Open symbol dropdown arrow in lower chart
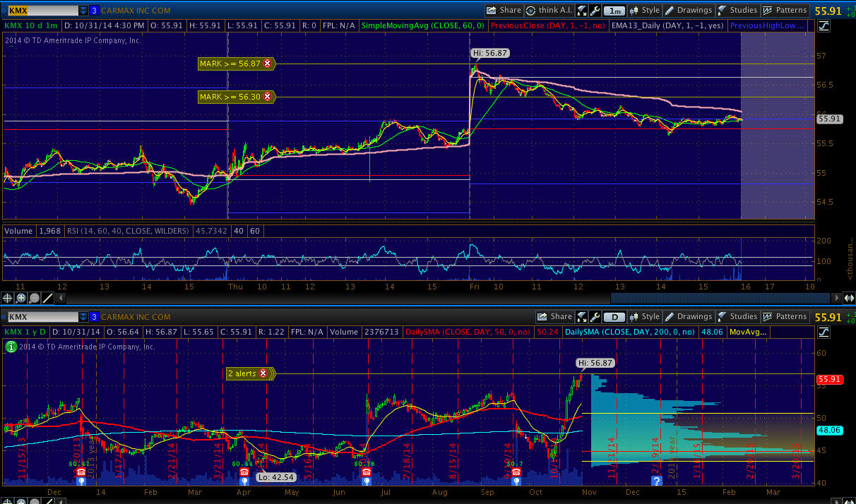Viewport: 856px width, 504px height. (83, 317)
